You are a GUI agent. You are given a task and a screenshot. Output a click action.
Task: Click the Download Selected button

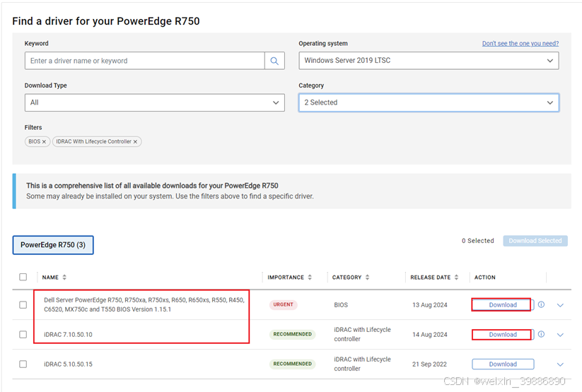click(x=535, y=241)
